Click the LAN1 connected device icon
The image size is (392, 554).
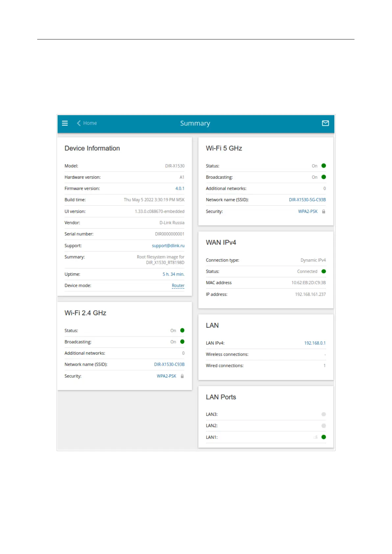tap(316, 437)
